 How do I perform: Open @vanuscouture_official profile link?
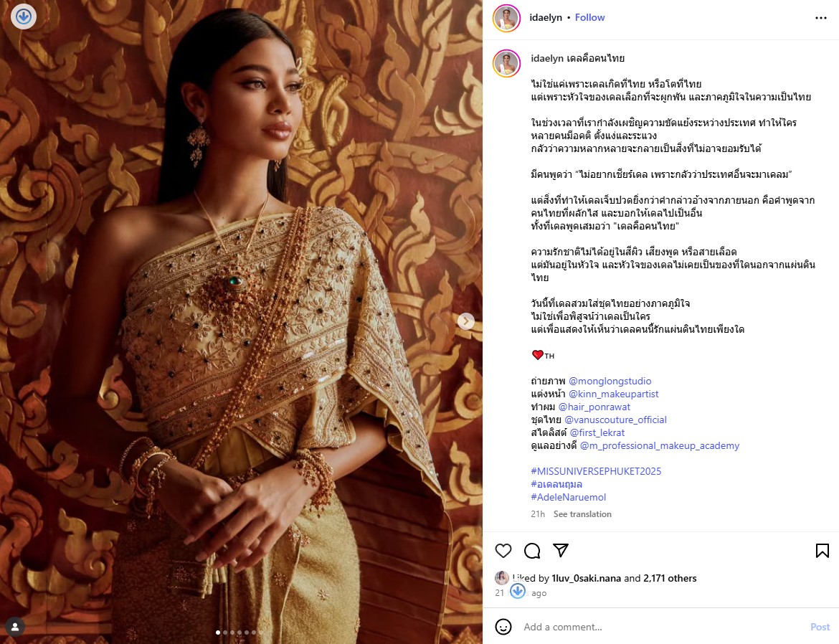(x=615, y=420)
